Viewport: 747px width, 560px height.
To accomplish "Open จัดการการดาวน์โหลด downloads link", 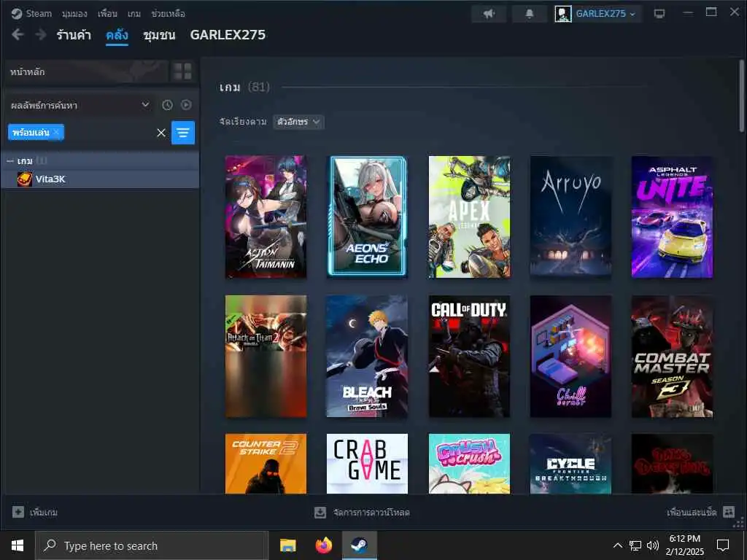I will click(x=371, y=513).
